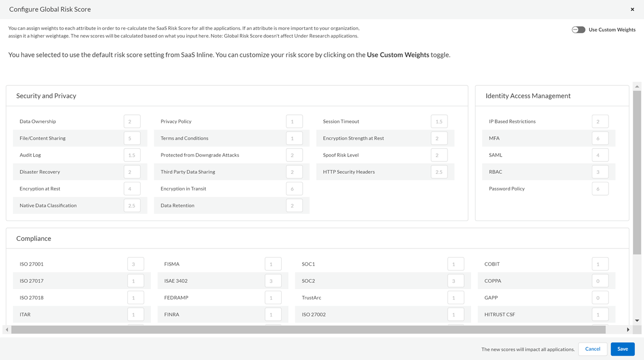This screenshot has width=644, height=360.
Task: Click the horizontal scrollbar left arrow
Action: click(x=7, y=329)
